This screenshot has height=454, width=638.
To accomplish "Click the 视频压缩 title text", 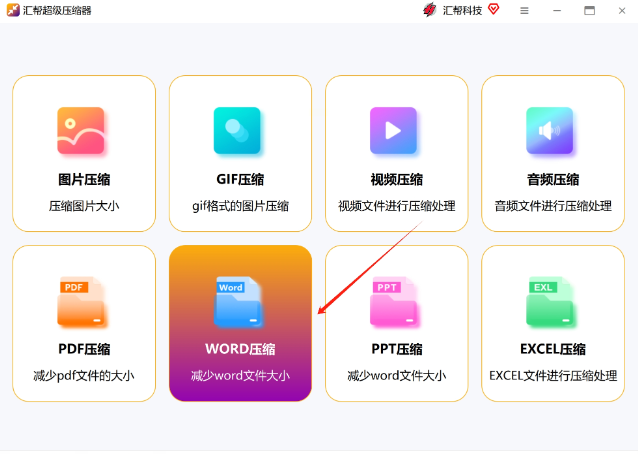I will pyautogui.click(x=397, y=179).
